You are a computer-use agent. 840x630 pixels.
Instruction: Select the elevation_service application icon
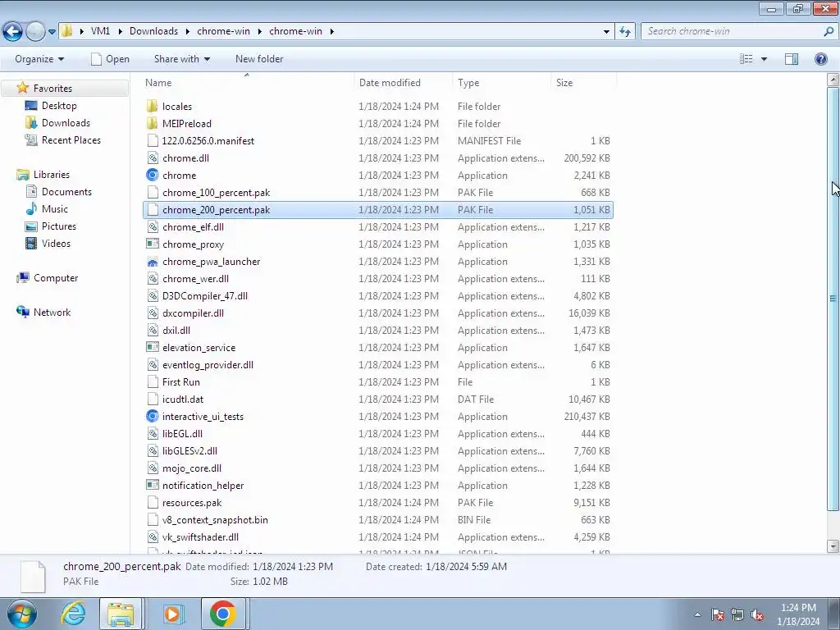(152, 347)
